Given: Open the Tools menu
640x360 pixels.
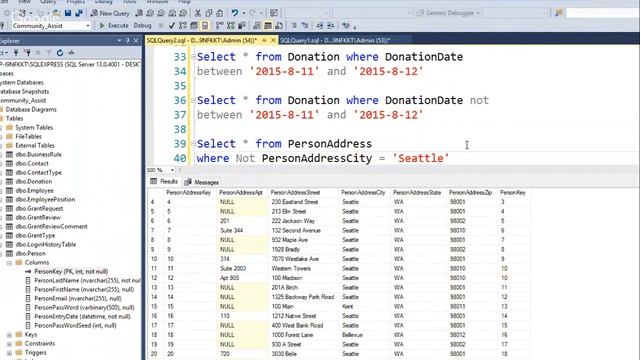Looking at the screenshot, I should coord(129,2).
